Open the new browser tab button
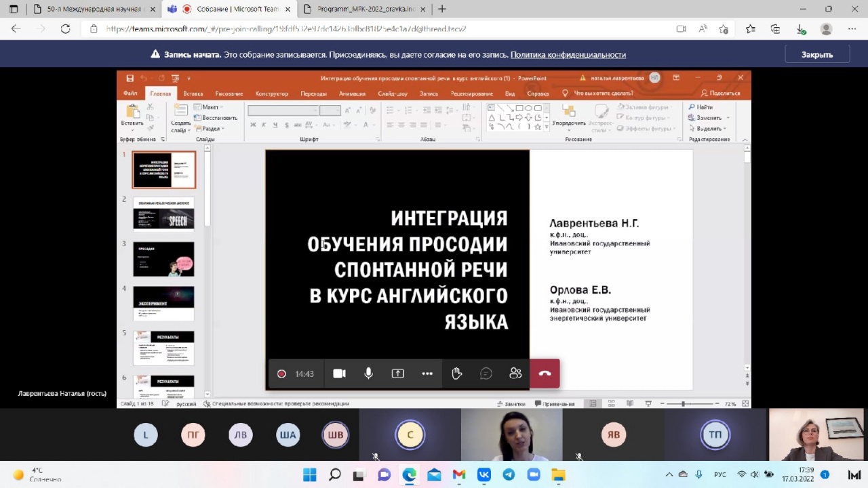Image resolution: width=868 pixels, height=488 pixels. 442,9
